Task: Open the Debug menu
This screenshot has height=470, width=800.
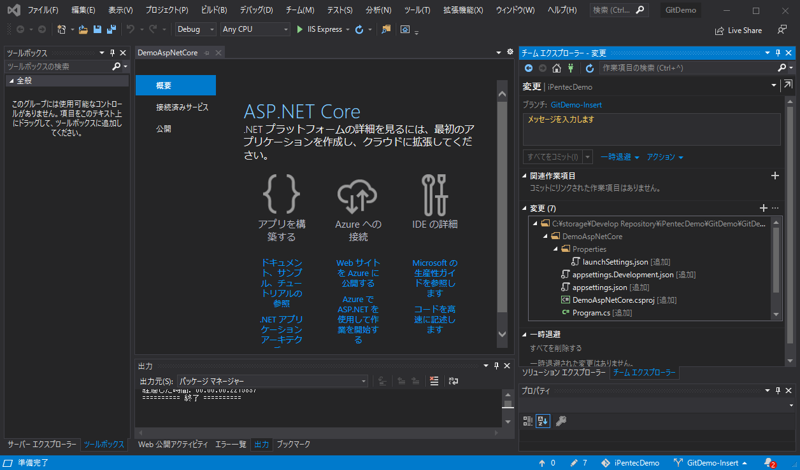Action: (x=256, y=10)
